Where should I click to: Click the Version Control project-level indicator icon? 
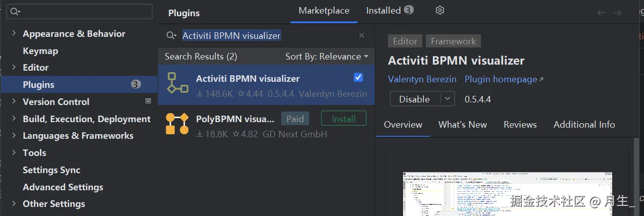(148, 101)
